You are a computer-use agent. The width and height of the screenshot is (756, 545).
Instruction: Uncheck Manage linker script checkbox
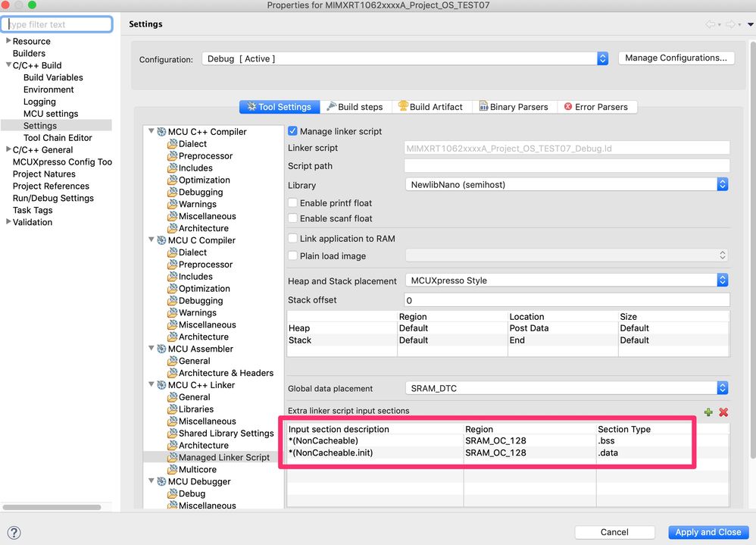[292, 131]
